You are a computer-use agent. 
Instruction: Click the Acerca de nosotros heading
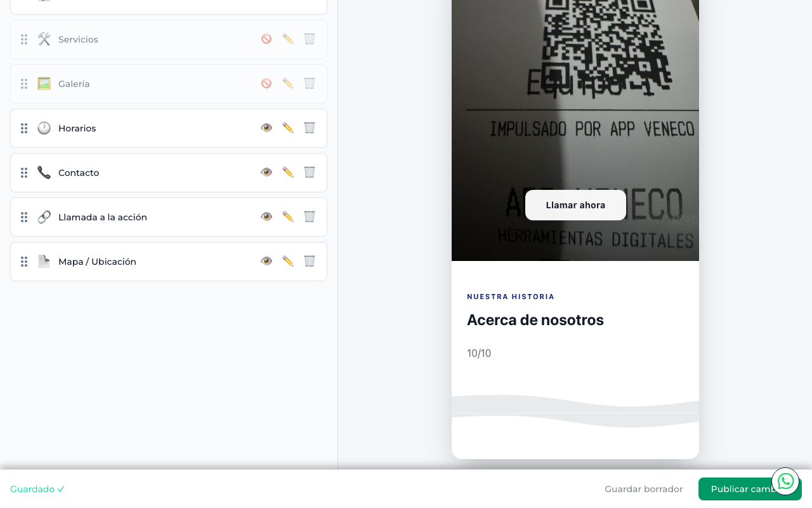pos(535,320)
